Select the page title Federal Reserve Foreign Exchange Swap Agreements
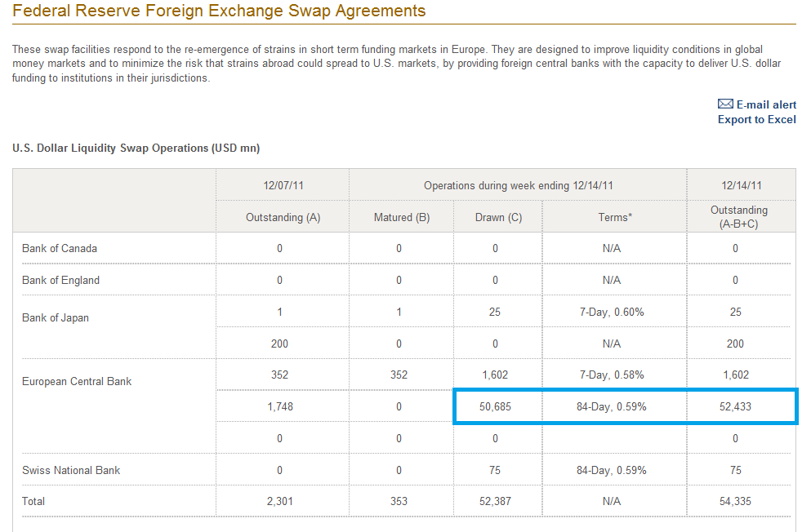The image size is (811, 532). tap(219, 11)
